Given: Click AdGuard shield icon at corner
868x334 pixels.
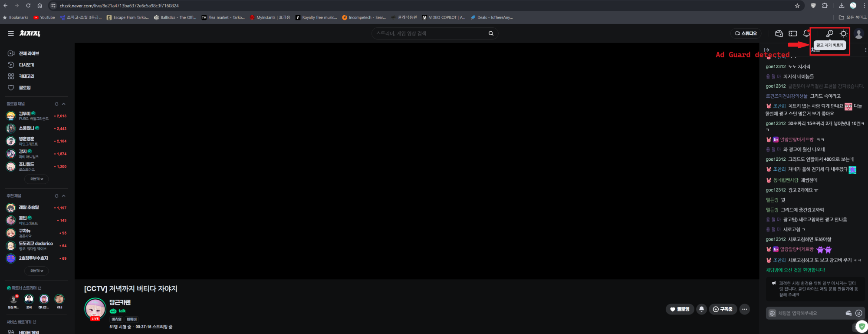Looking at the screenshot, I should tap(862, 327).
